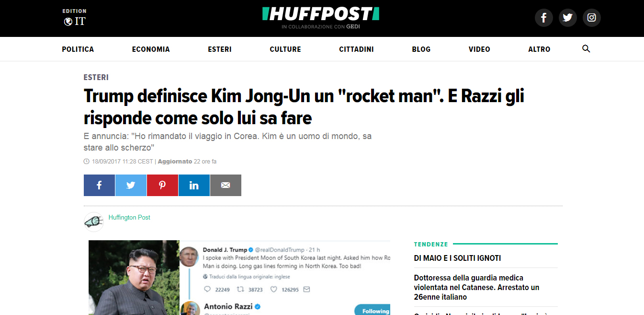Open the Huffington Post author link
The height and width of the screenshot is (315, 644).
point(129,217)
